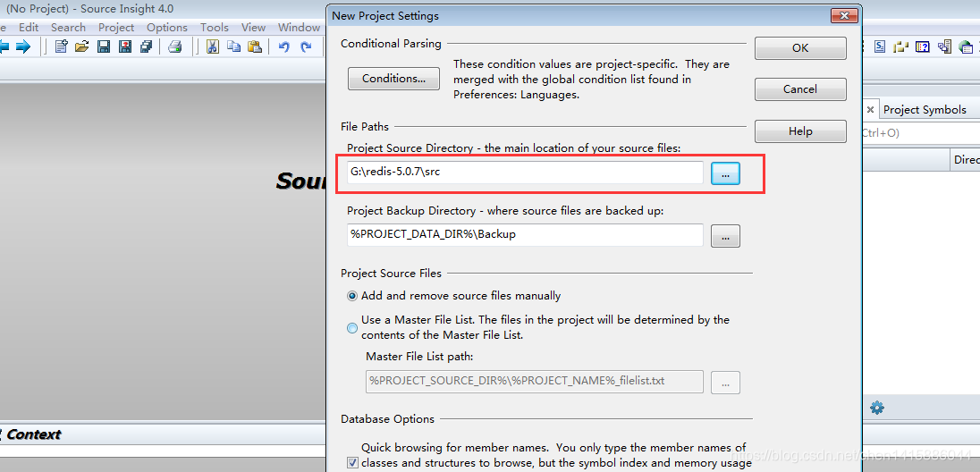Open the Window menu
The image size is (980, 472).
(x=299, y=28)
